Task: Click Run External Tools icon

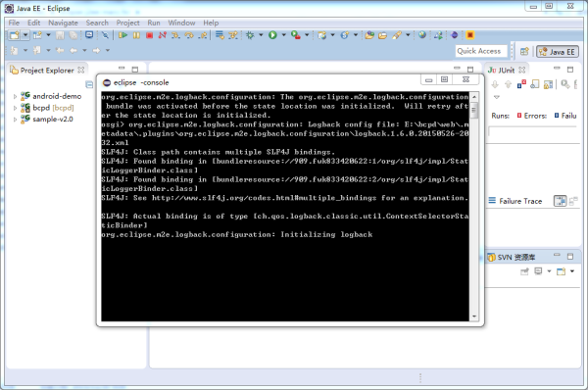Action: (x=296, y=35)
